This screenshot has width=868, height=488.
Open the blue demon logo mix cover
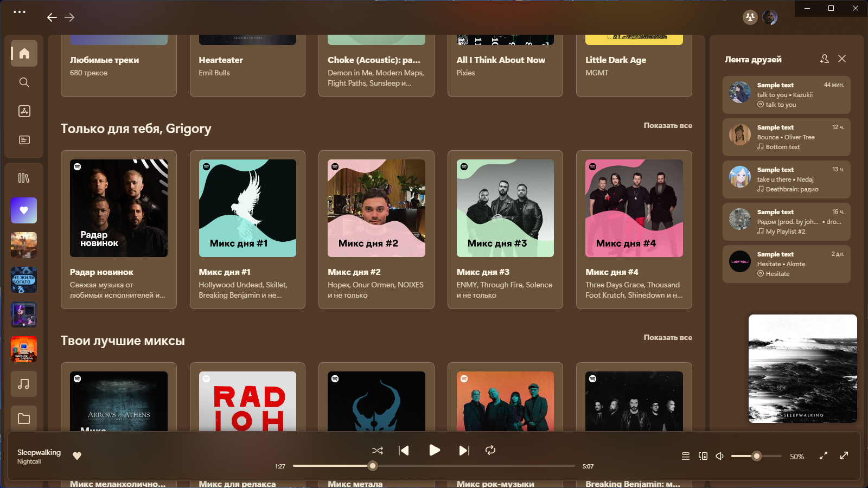[376, 401]
